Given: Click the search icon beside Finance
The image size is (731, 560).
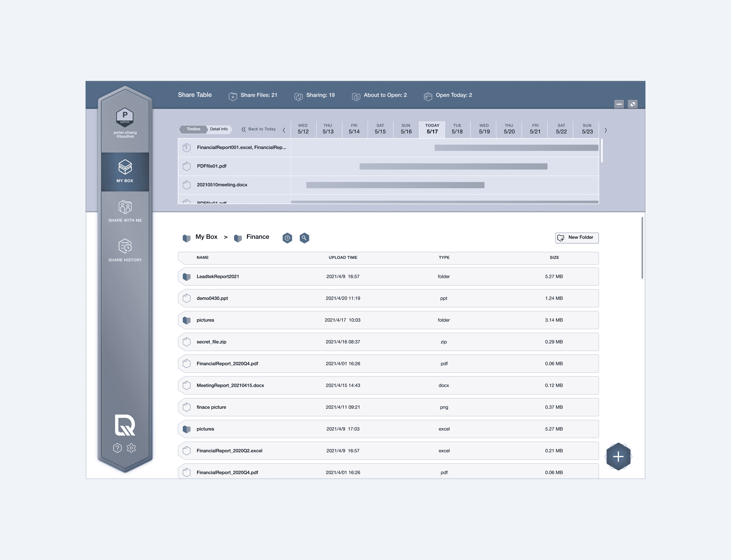Looking at the screenshot, I should pyautogui.click(x=304, y=238).
